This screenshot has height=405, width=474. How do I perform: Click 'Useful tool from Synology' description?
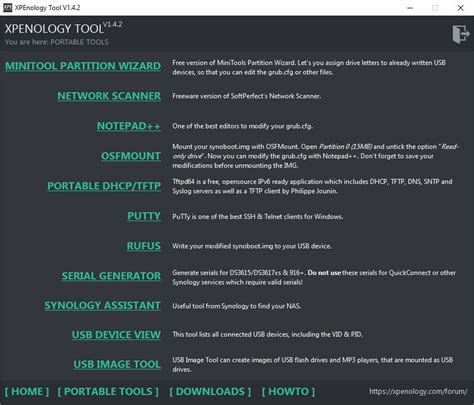click(236, 306)
